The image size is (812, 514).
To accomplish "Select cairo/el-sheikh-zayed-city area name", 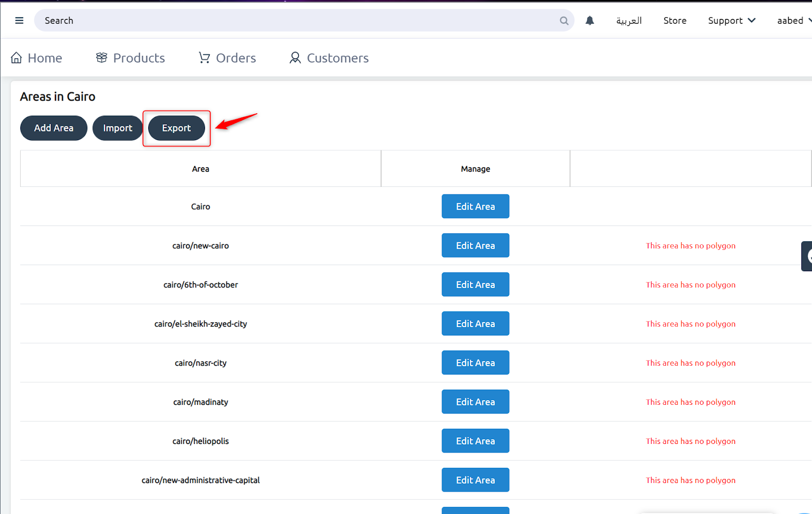I will click(200, 324).
